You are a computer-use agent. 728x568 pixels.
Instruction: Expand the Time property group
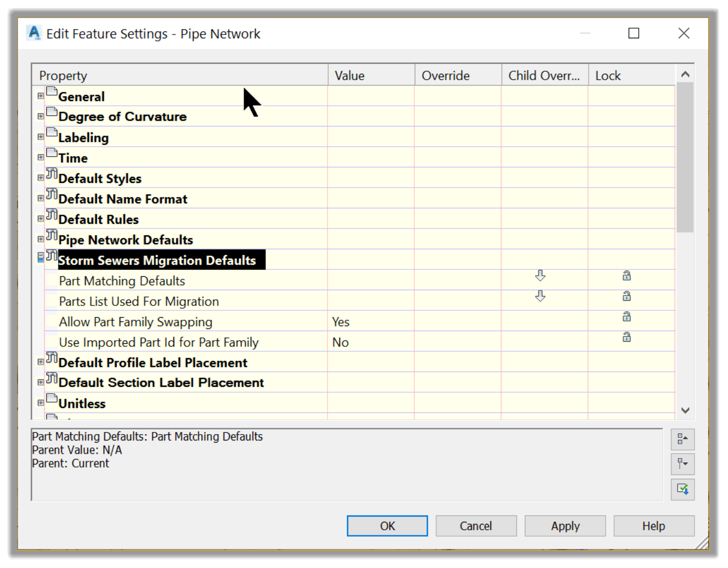[x=41, y=157]
